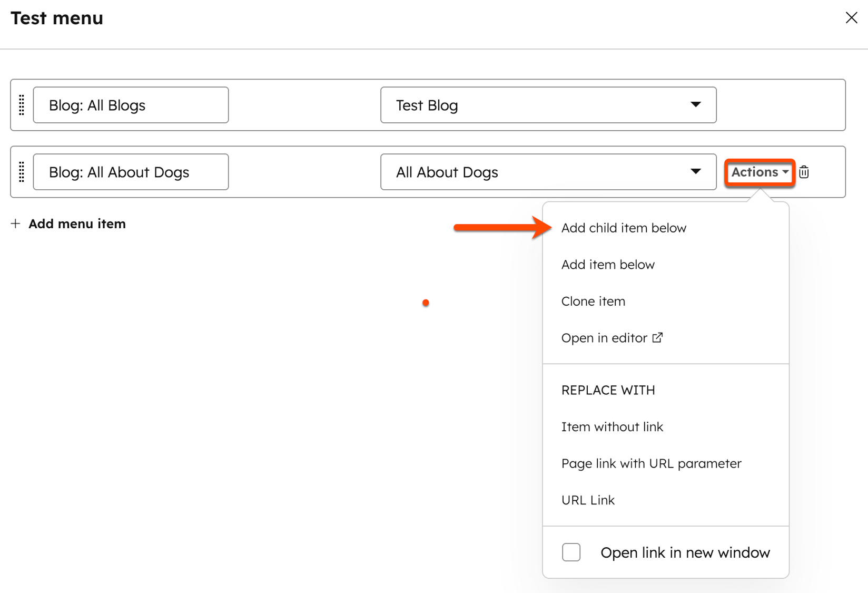Replace with URL Link option
The height and width of the screenshot is (593, 868).
tap(588, 500)
